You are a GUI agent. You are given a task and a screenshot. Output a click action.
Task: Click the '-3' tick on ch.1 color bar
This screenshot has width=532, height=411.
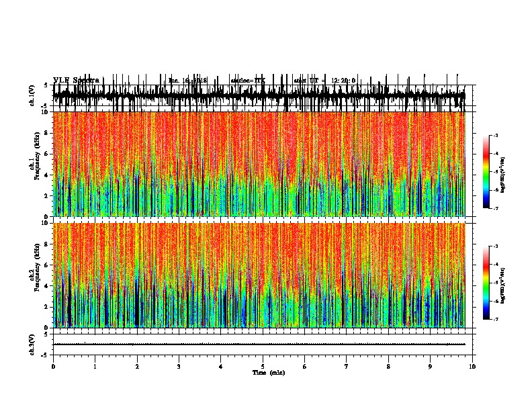[x=495, y=135]
